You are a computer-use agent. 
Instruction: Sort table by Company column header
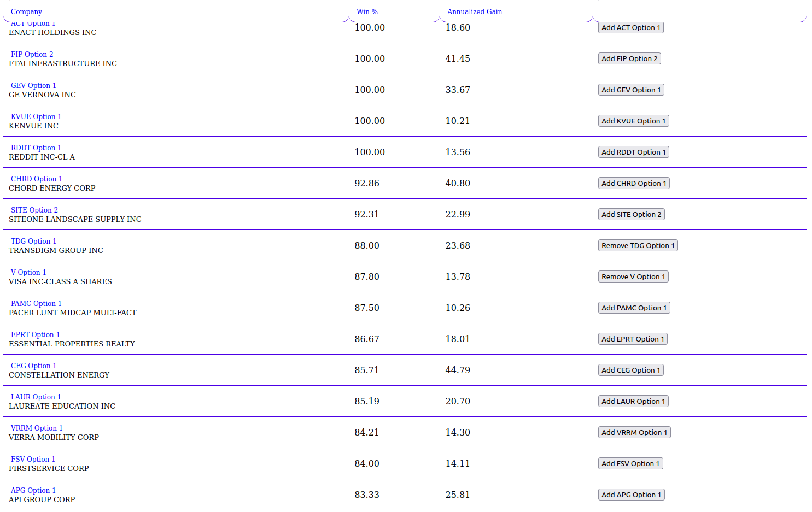[x=26, y=11]
